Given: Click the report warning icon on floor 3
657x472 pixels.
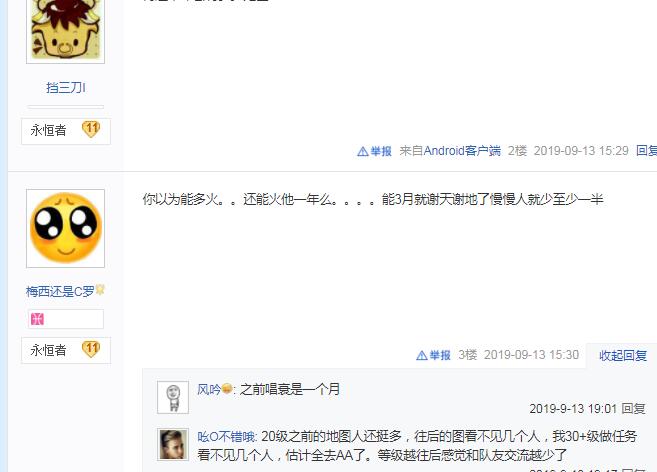Looking at the screenshot, I should pos(422,356).
